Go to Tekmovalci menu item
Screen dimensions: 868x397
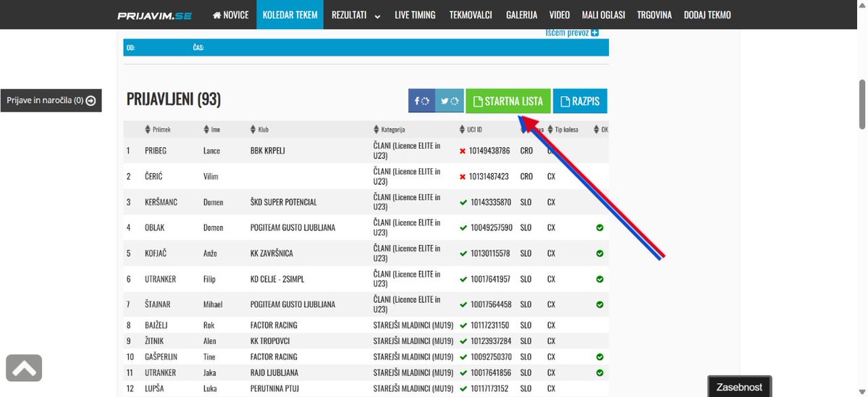pyautogui.click(x=471, y=15)
